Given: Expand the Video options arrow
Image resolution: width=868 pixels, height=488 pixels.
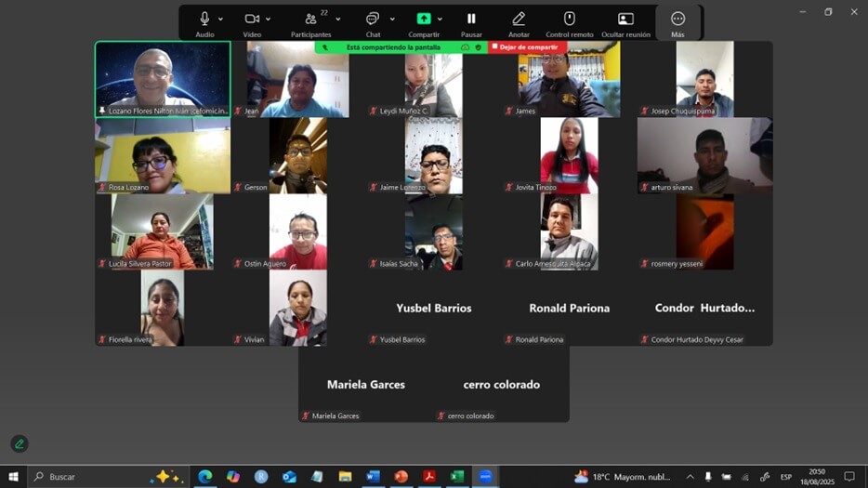Looking at the screenshot, I should point(269,19).
